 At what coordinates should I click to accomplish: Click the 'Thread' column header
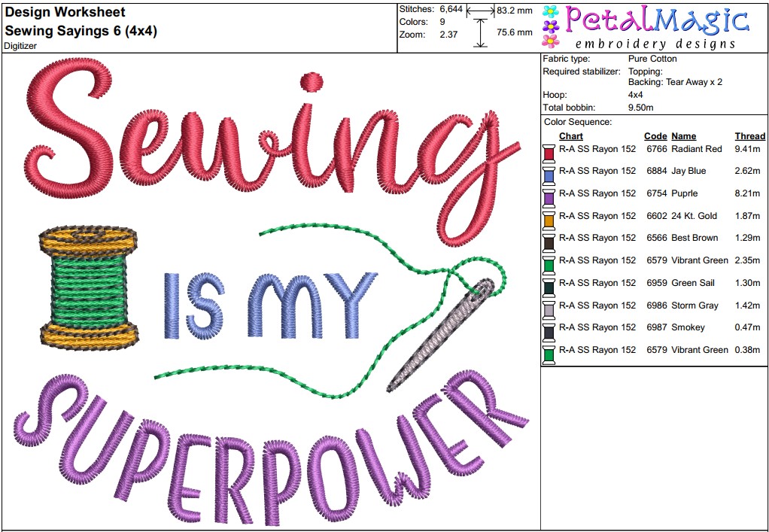pyautogui.click(x=750, y=136)
